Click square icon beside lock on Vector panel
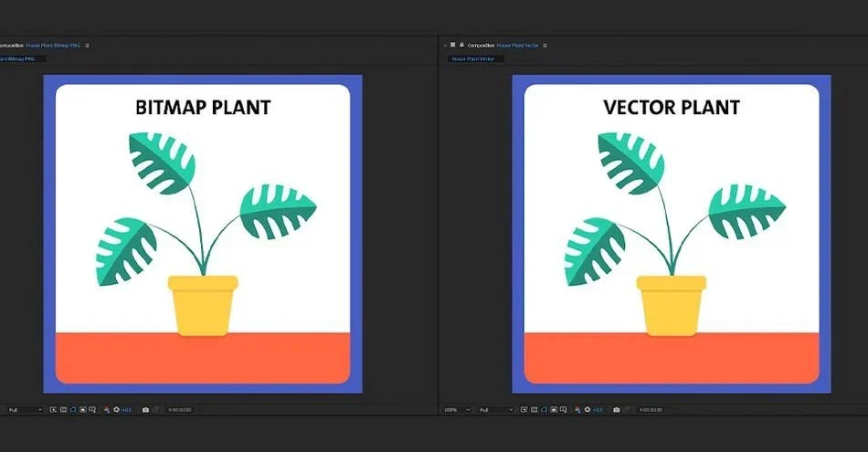Image resolution: width=868 pixels, height=452 pixels. [x=452, y=44]
